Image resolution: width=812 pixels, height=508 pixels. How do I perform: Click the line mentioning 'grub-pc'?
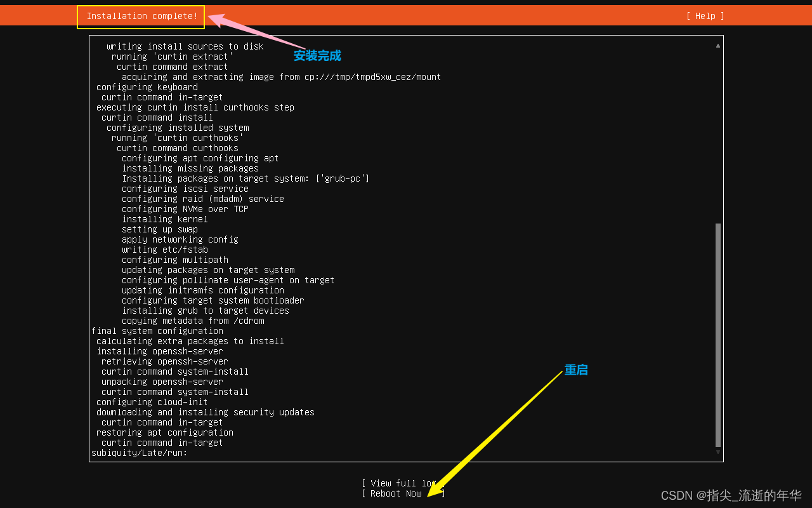246,178
